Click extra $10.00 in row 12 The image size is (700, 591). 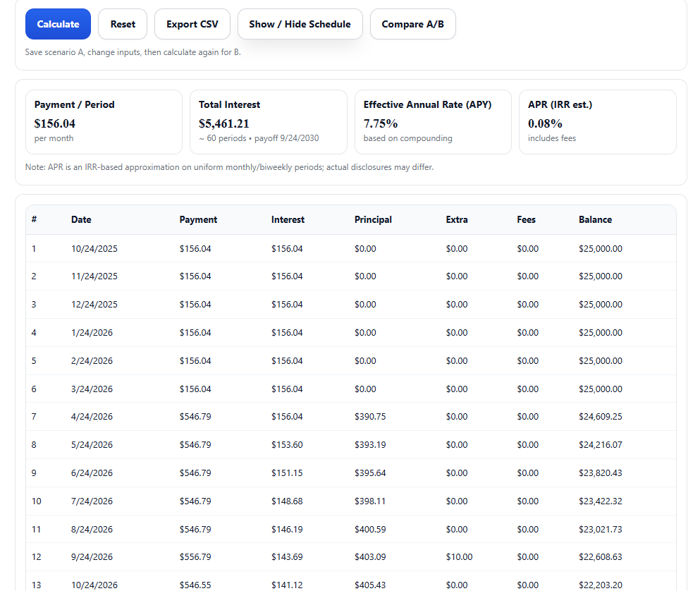(x=459, y=556)
